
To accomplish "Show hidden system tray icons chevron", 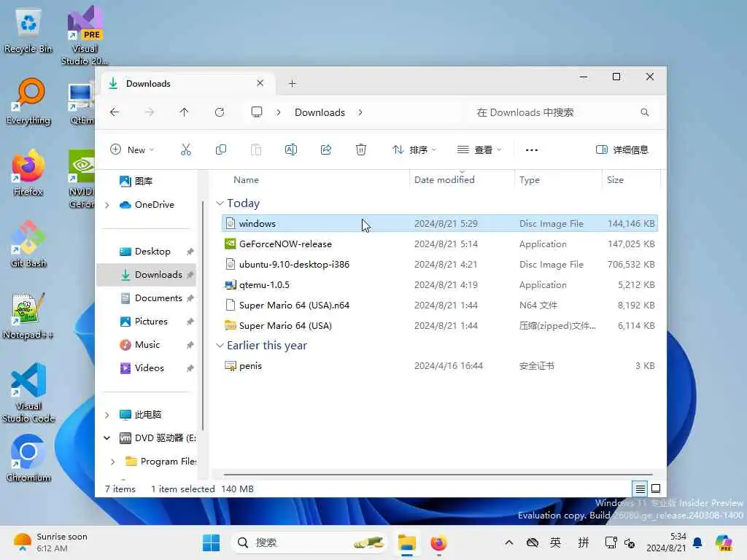I will [x=508, y=542].
